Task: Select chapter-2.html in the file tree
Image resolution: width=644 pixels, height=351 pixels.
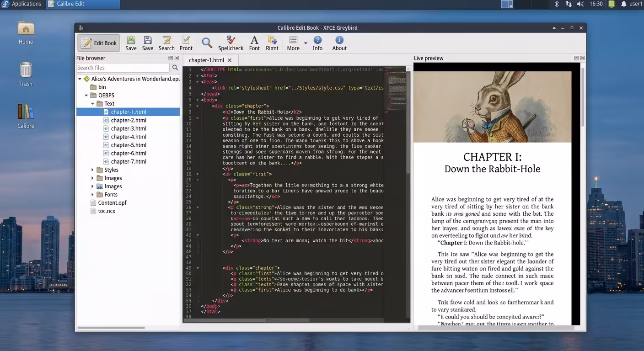Action: tap(128, 120)
